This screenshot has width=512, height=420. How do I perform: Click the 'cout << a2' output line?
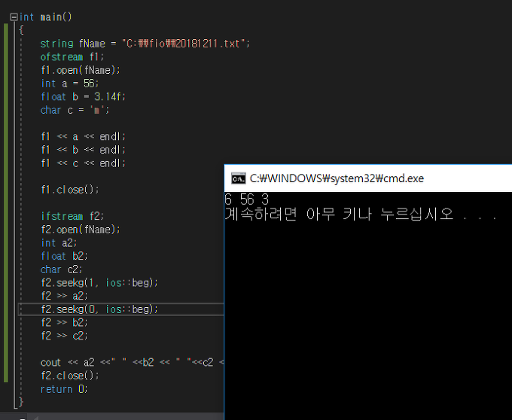(x=133, y=362)
